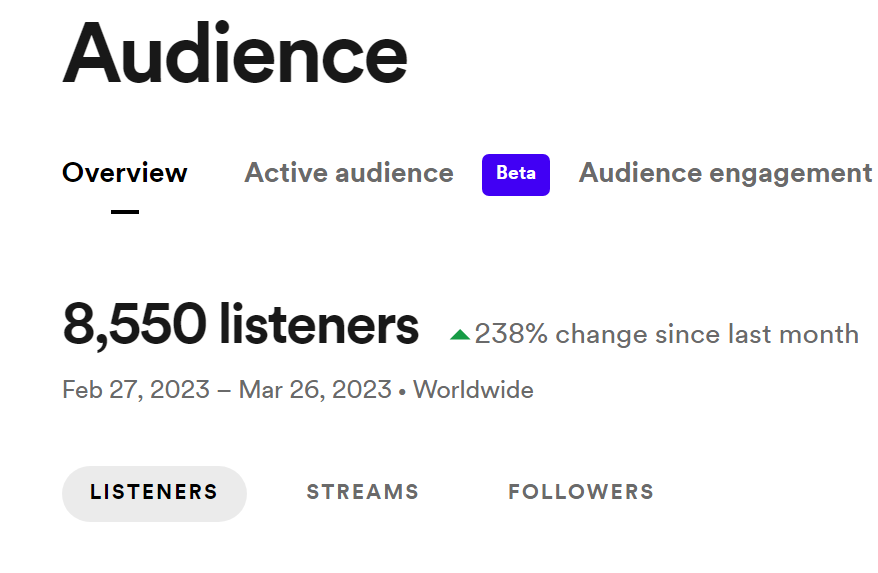Click the 8,550 number in headline

coord(134,325)
